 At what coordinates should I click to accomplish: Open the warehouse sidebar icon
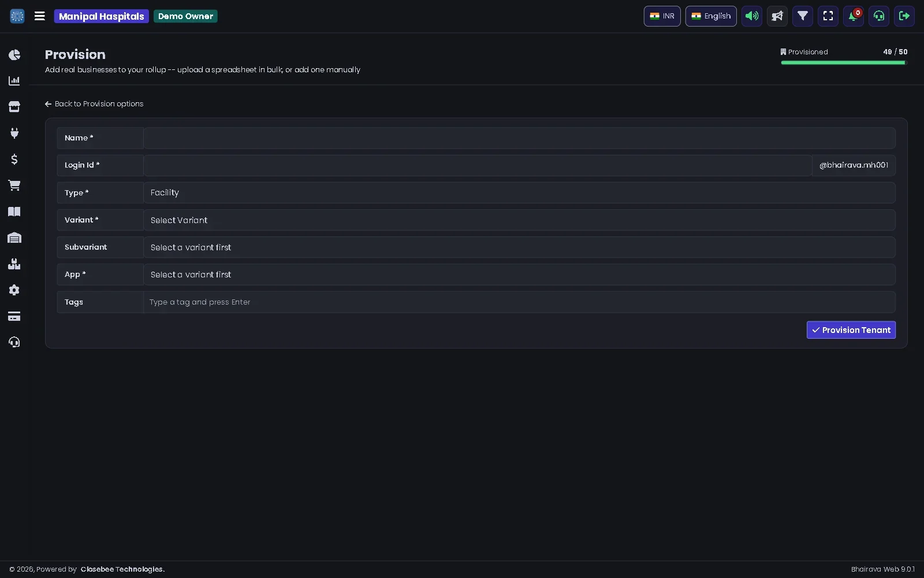(14, 238)
